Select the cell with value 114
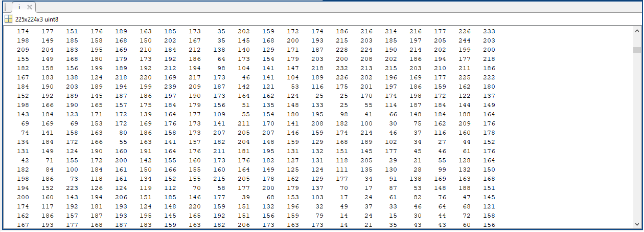Screen dimensions: 644x232 (391, 105)
